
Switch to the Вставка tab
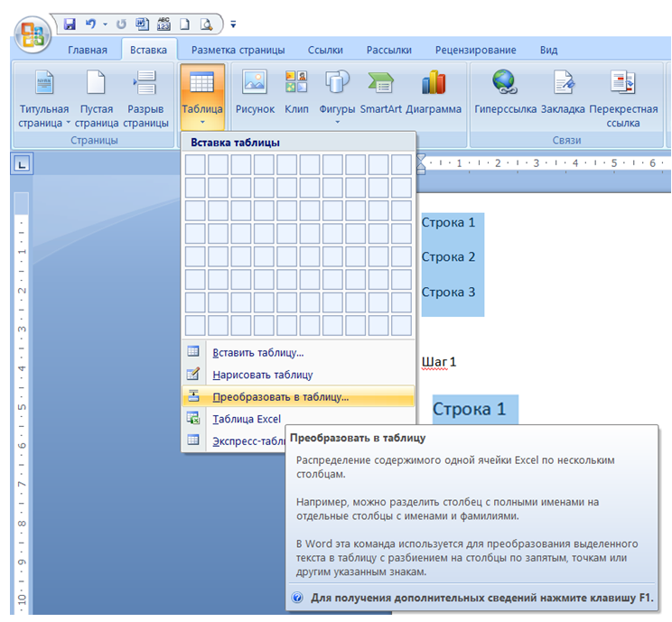tap(148, 51)
